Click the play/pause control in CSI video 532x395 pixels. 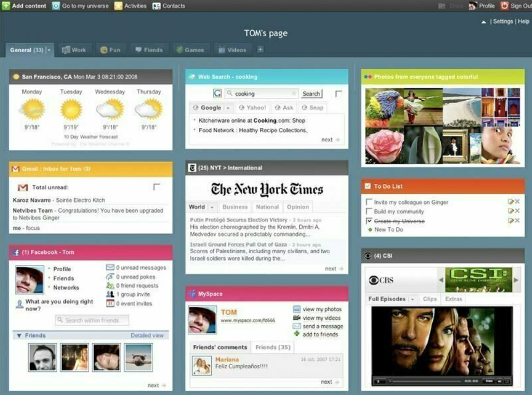click(378, 381)
